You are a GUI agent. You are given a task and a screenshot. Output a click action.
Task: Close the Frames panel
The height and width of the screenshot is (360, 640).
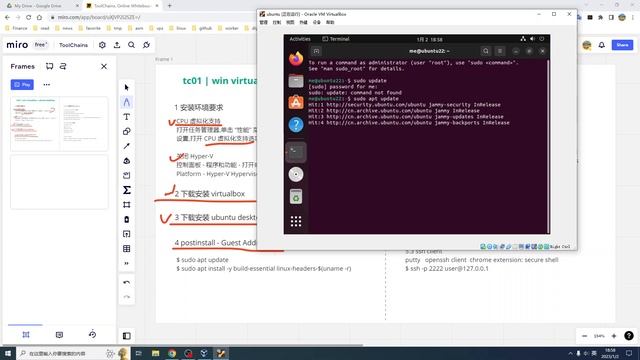104,67
